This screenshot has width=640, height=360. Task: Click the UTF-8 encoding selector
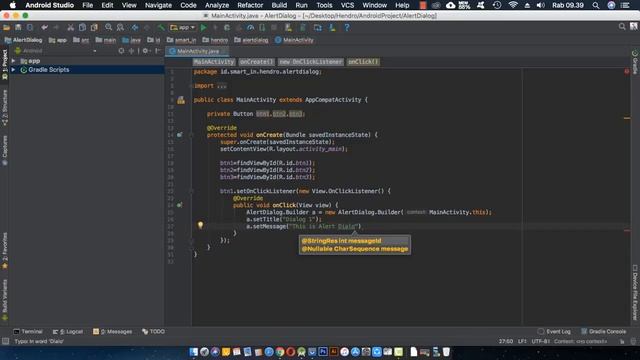541,341
